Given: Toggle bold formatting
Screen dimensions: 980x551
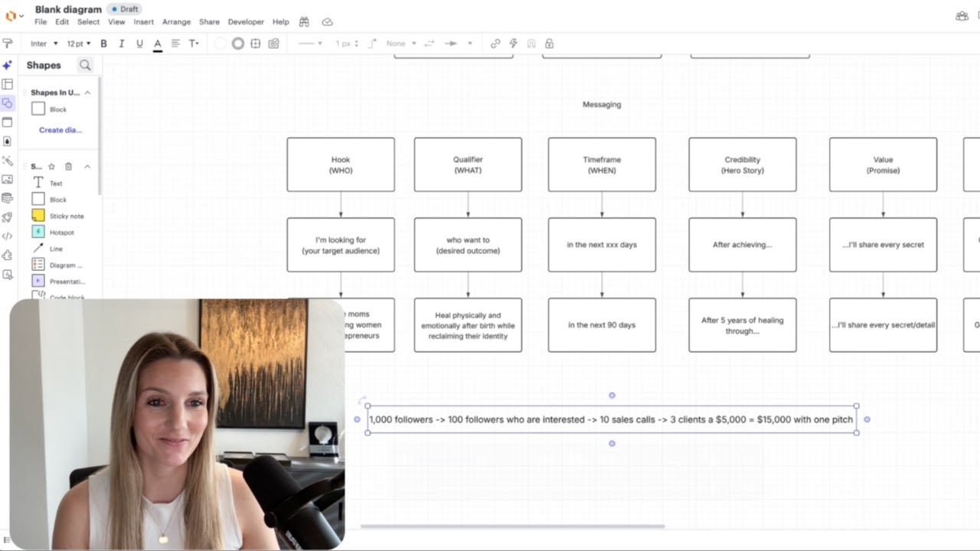Looking at the screenshot, I should [103, 44].
